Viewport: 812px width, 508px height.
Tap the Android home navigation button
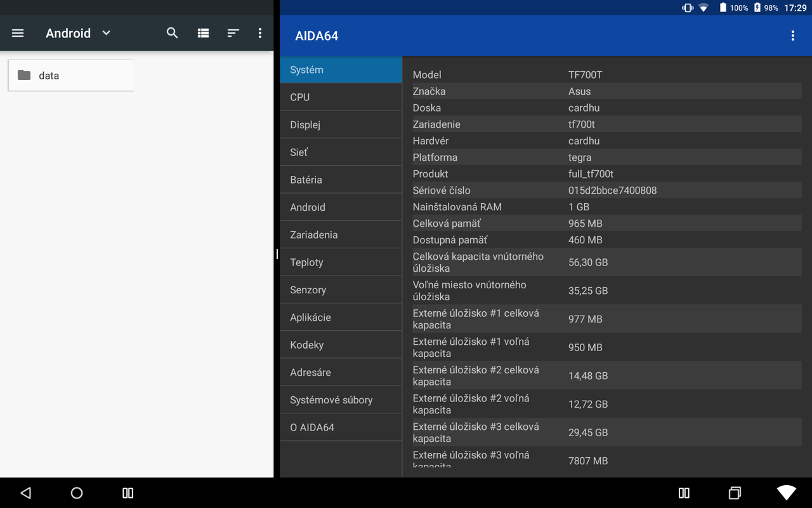77,493
